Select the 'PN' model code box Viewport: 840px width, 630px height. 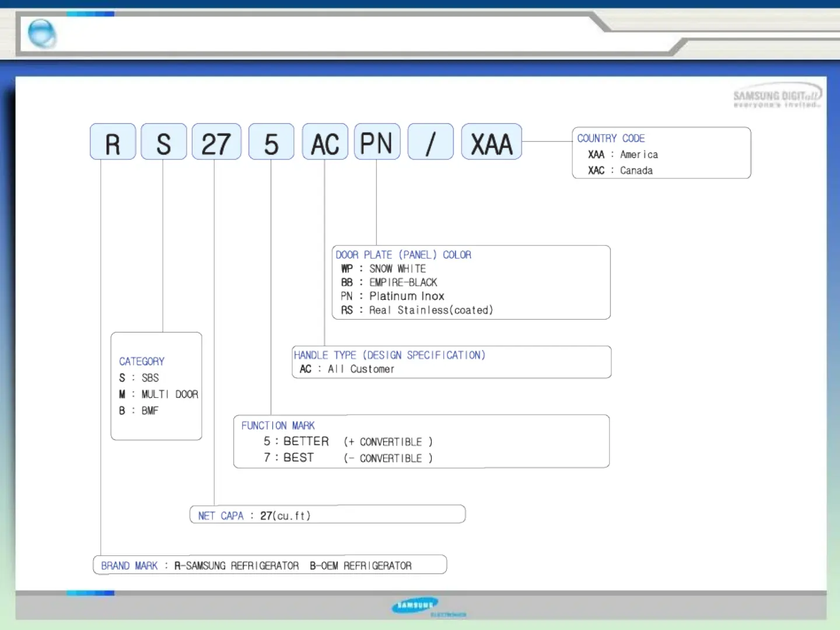coord(377,142)
